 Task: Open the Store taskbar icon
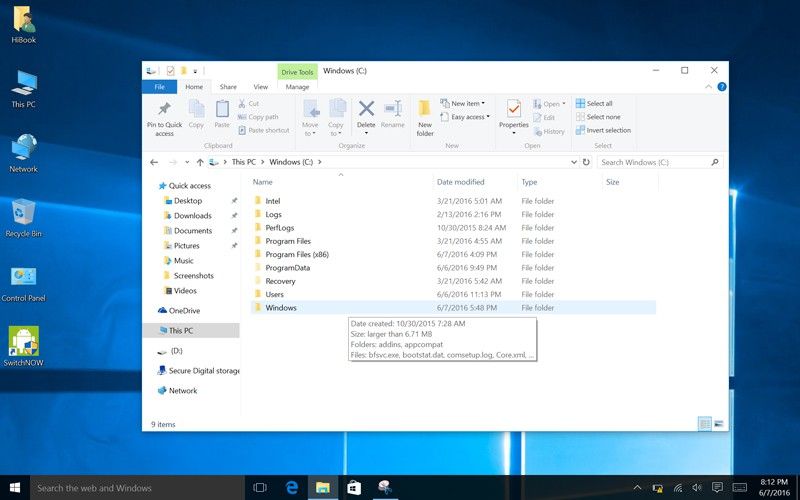pos(354,488)
